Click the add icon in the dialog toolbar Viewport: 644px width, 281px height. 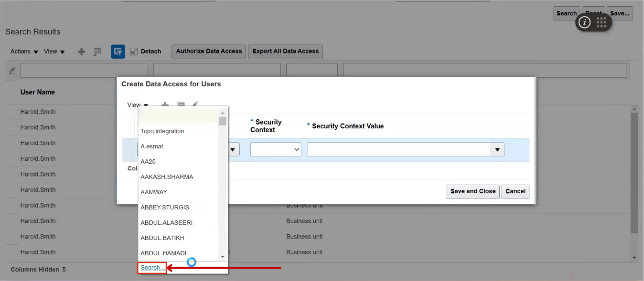point(165,104)
